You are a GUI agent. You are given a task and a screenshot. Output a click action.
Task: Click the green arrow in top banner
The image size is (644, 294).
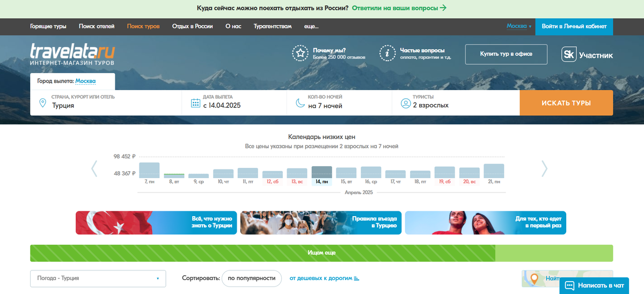pos(443,8)
